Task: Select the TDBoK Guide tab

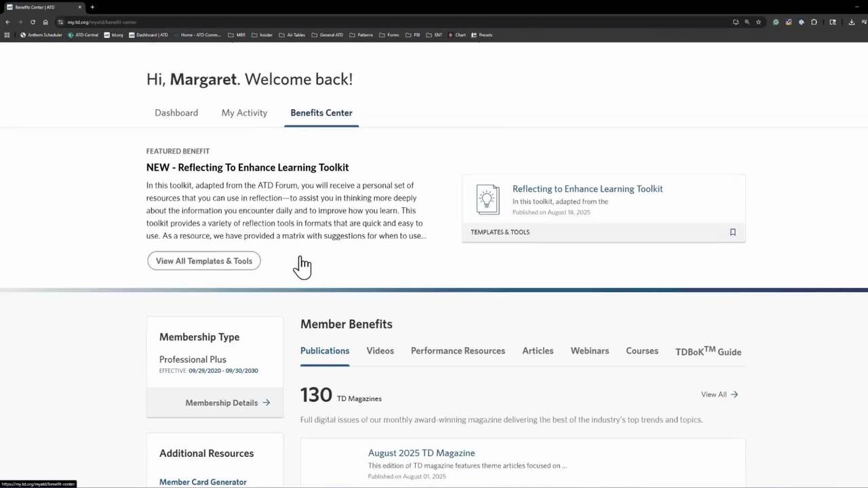Action: 708,351
